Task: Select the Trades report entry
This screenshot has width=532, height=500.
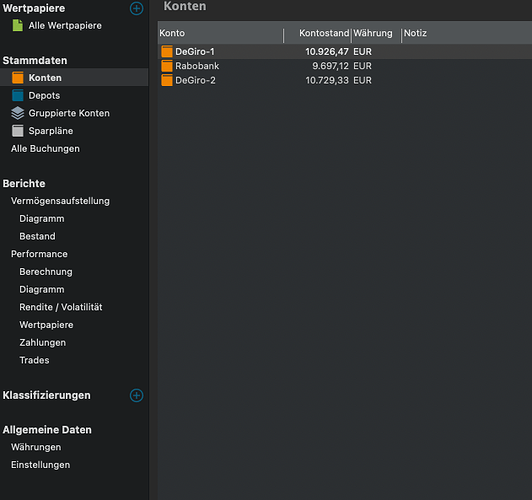Action: tap(34, 360)
